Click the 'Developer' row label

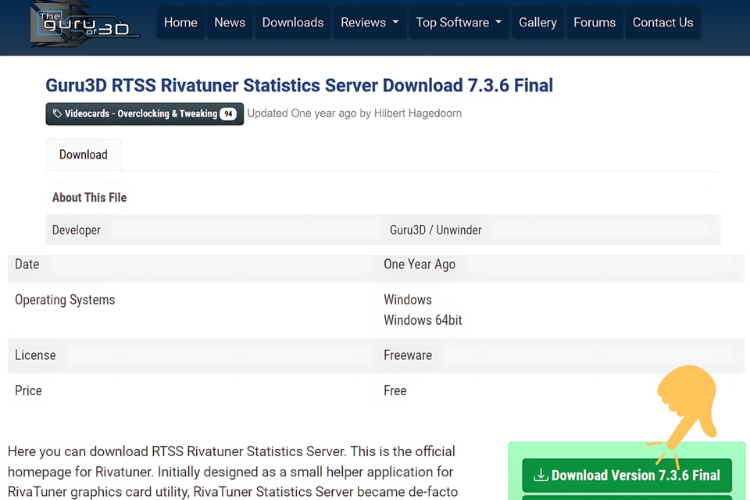pos(76,230)
